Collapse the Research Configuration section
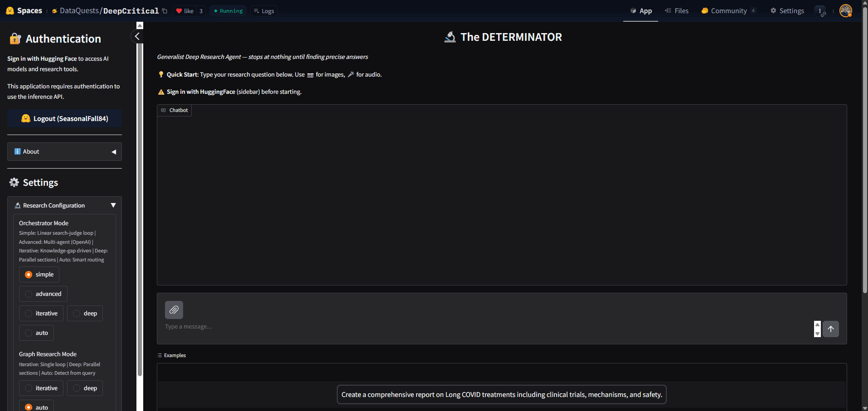868x411 pixels. pos(113,205)
